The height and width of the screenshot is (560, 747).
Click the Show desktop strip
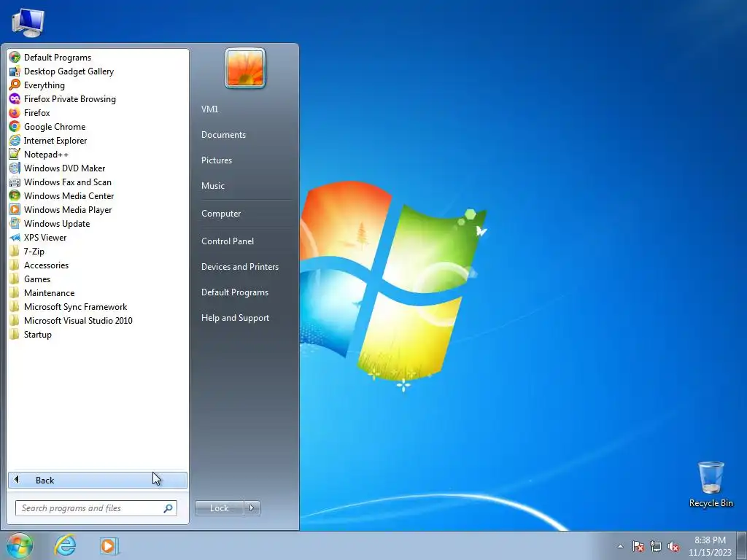[x=742, y=545]
